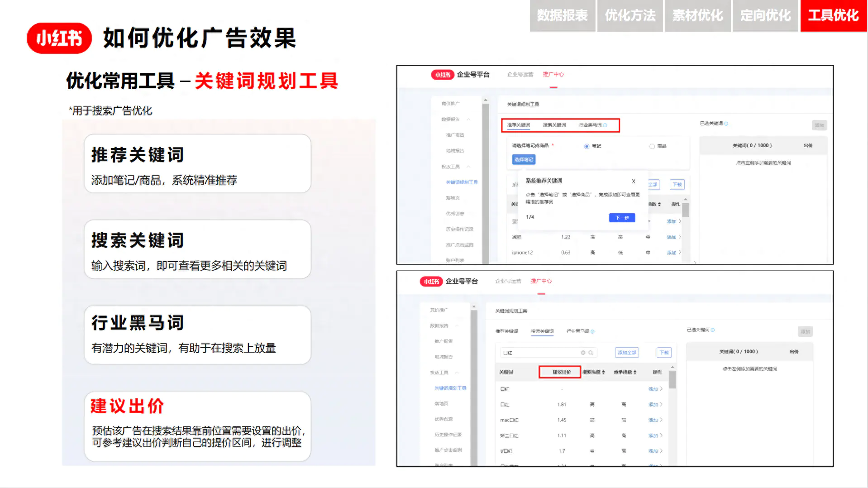Click 下载 button in lower screenshot

point(664,353)
